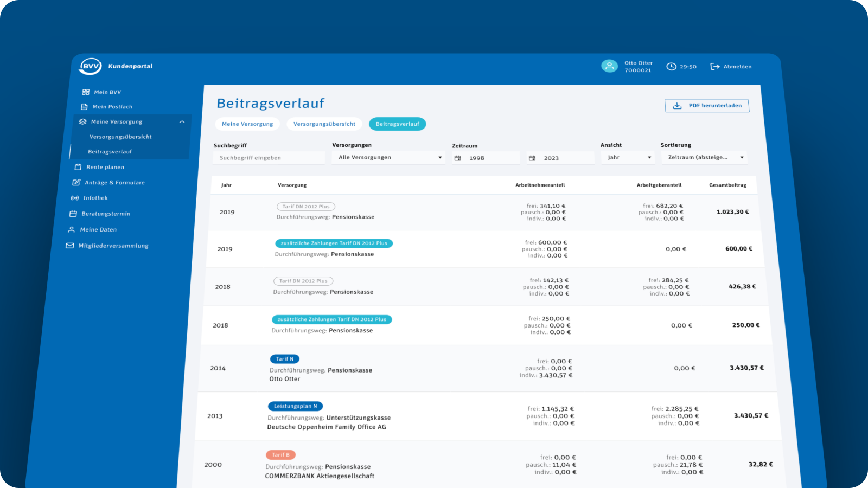This screenshot has height=488, width=868.
Task: Click the Tarif DN 2012 Plus tag for 2019
Action: [x=306, y=207]
